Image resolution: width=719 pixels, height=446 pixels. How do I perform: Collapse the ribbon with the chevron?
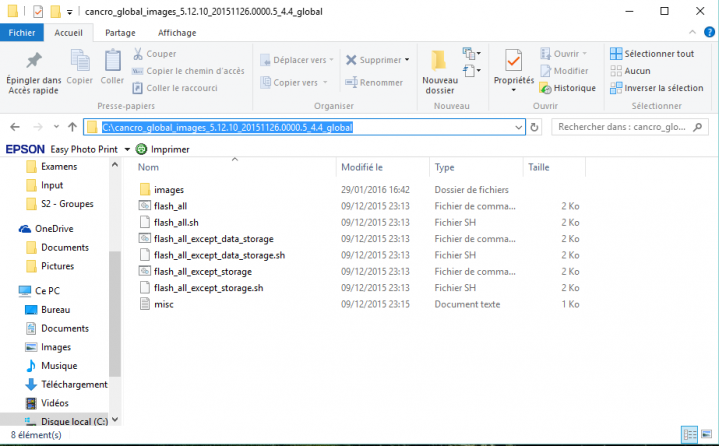692,32
